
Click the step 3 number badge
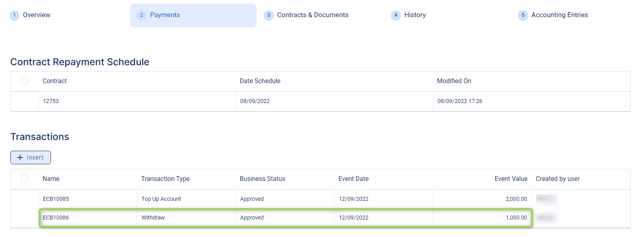coord(269,15)
